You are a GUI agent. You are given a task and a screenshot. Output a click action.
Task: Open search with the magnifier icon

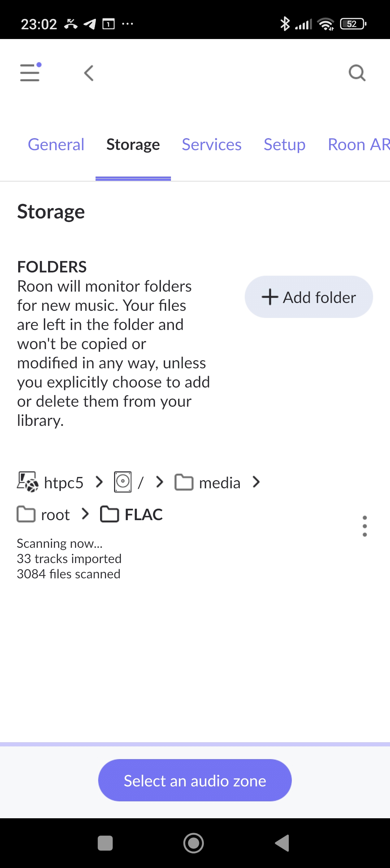pyautogui.click(x=357, y=73)
